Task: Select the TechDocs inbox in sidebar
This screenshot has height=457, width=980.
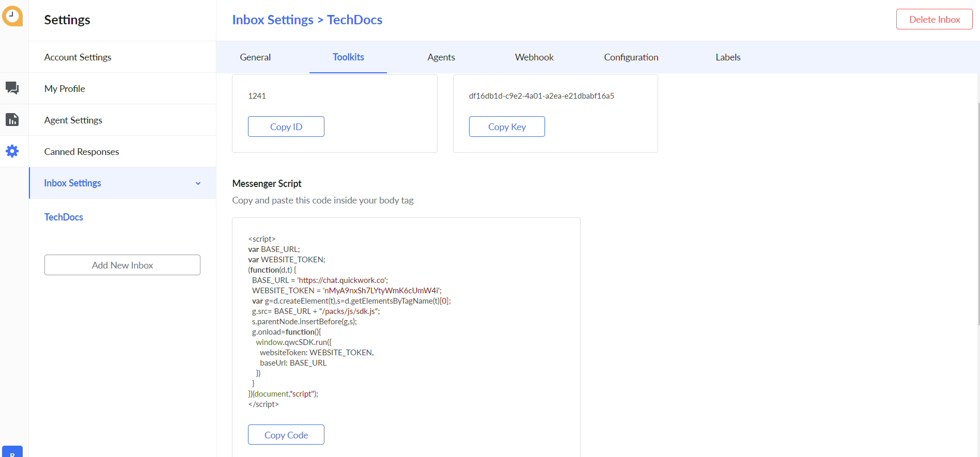Action: 64,217
